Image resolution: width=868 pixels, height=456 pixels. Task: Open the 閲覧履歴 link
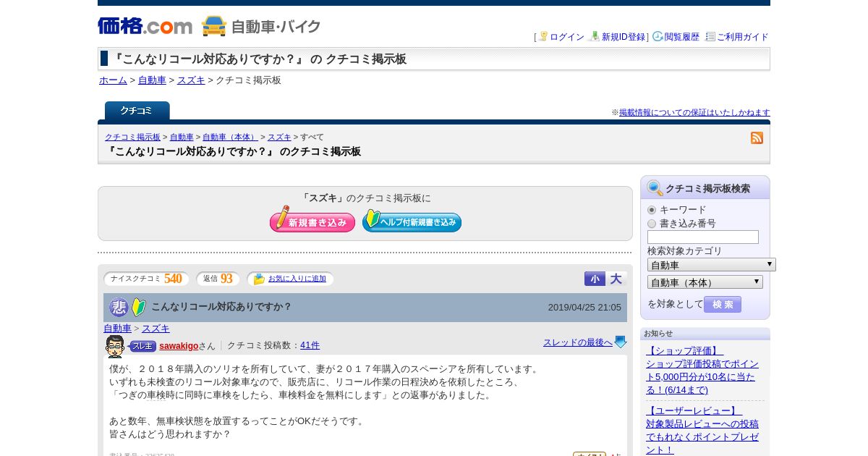[x=682, y=37]
